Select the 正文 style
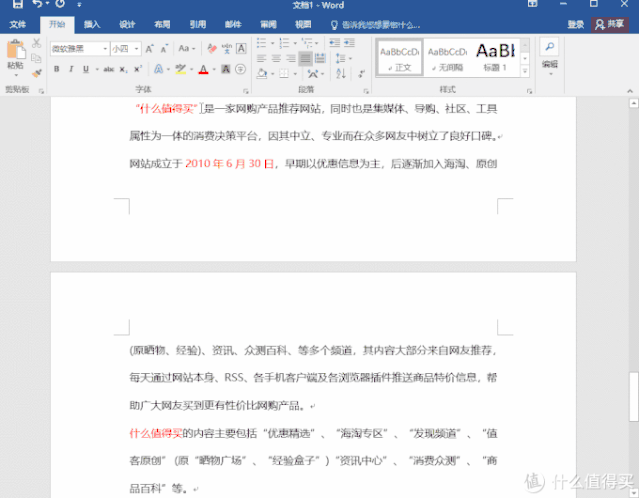 coord(399,57)
